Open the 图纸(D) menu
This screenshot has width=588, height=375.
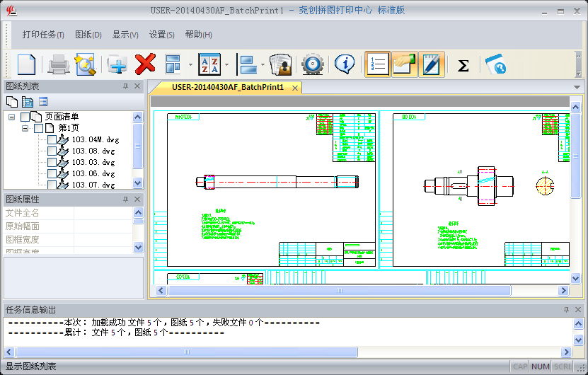(88, 35)
